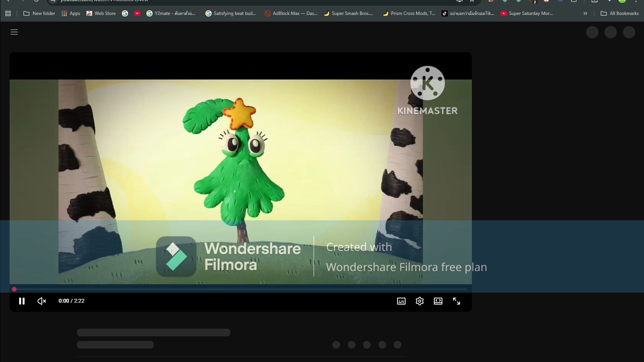Switch to theater mode
Image resolution: width=644 pixels, height=362 pixels.
pyautogui.click(x=438, y=301)
